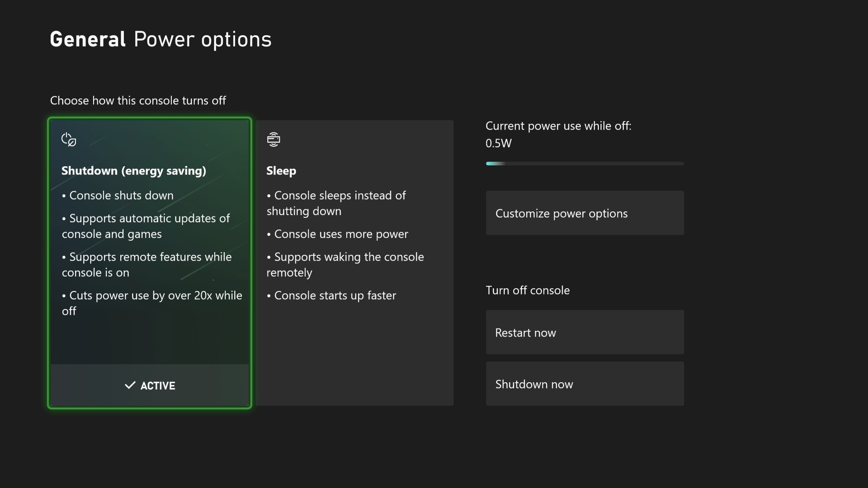Click 'Console uses more power' bullet
Viewport: 868px width, 488px height.
tap(341, 234)
